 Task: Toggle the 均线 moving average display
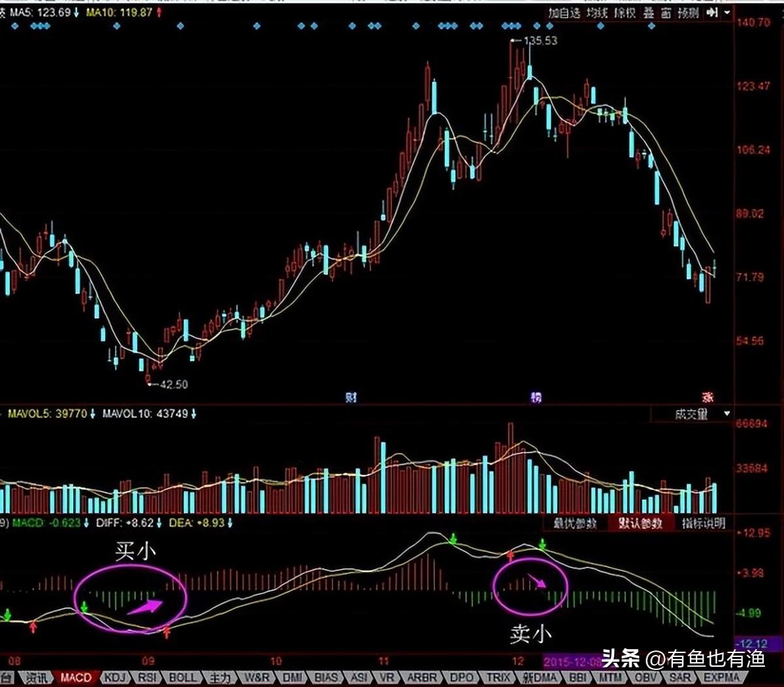(x=596, y=13)
